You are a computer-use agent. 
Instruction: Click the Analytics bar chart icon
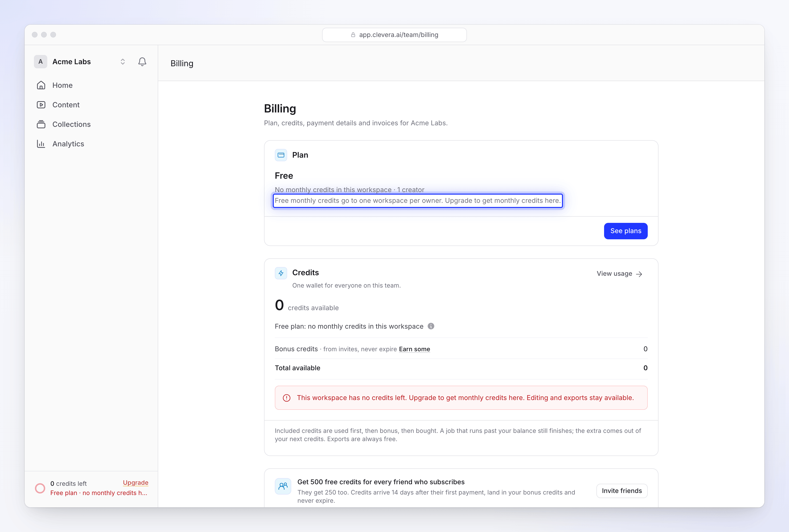pyautogui.click(x=41, y=144)
